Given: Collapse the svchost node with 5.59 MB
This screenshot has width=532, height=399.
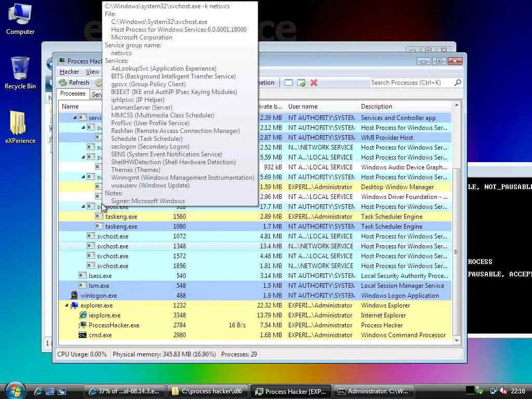Looking at the screenshot, I should click(83, 157).
